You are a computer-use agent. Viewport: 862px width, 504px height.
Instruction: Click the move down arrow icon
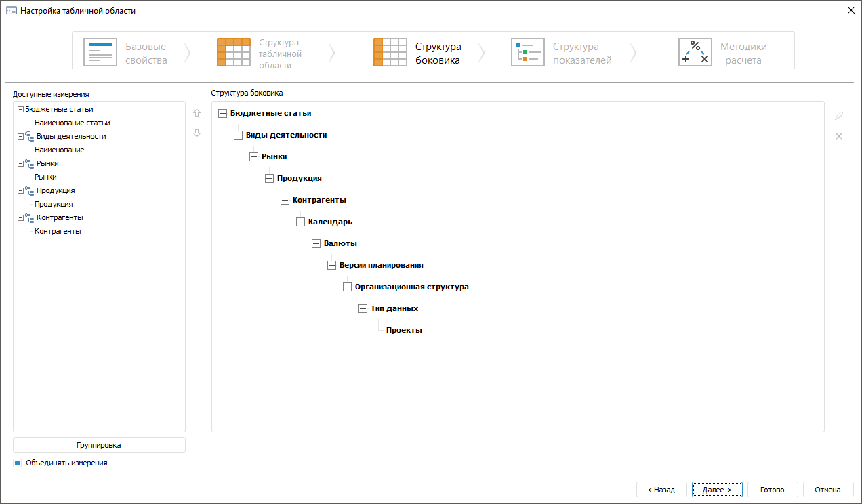pos(197,133)
